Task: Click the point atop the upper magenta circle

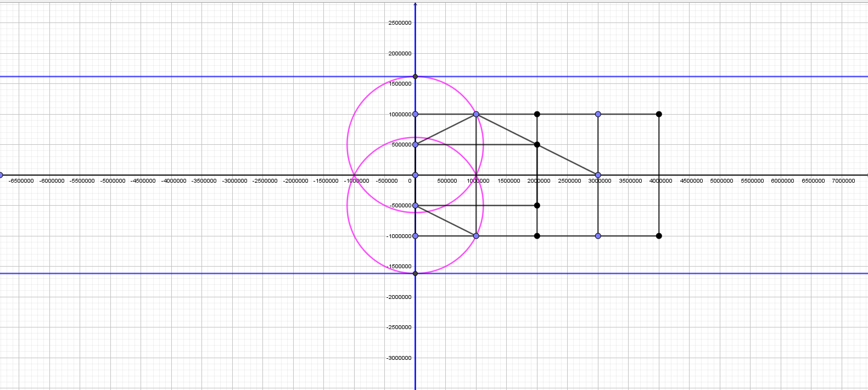Action: (x=415, y=77)
